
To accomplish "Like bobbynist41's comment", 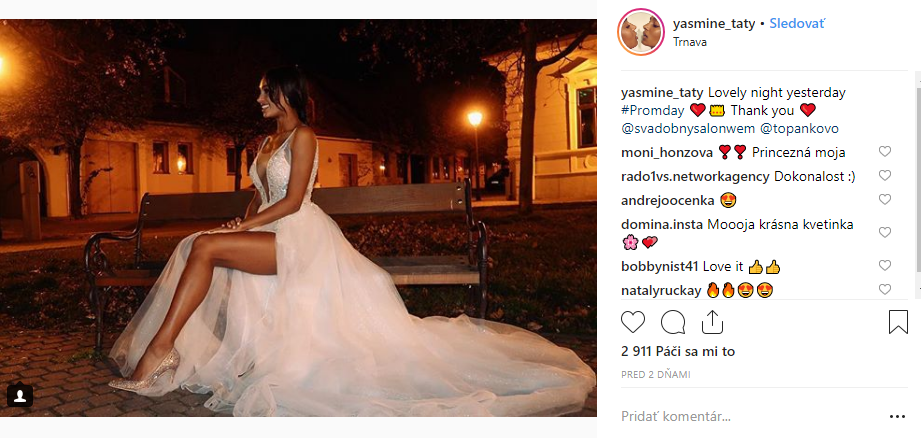I will tap(885, 265).
